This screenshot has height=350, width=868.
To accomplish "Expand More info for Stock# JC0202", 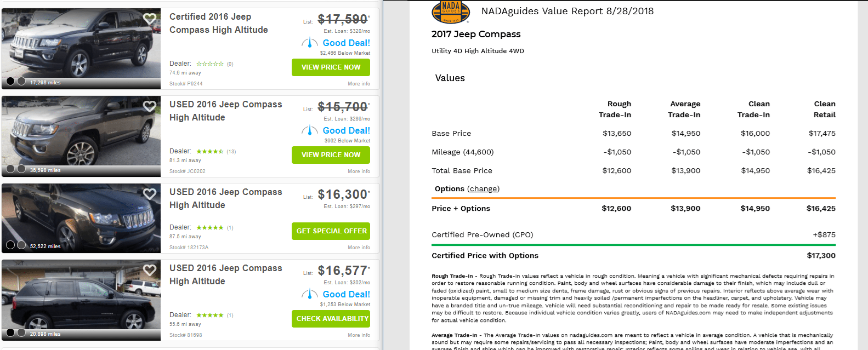I will point(359,171).
